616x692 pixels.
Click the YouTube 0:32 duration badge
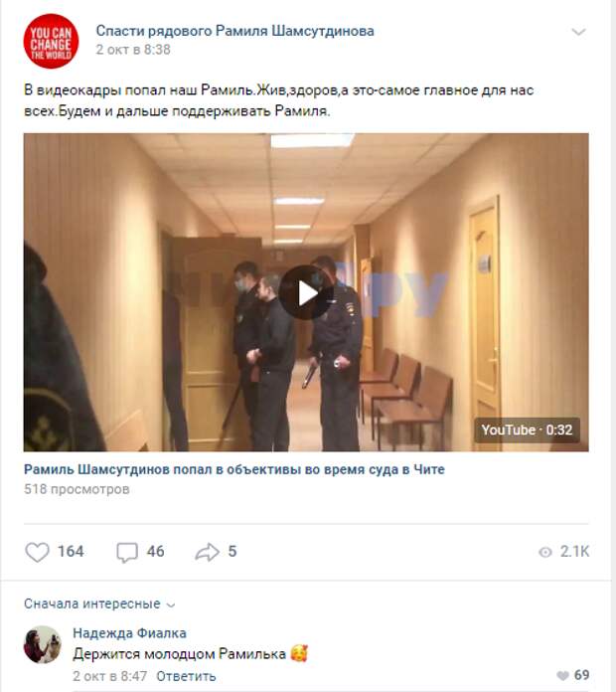(x=527, y=430)
